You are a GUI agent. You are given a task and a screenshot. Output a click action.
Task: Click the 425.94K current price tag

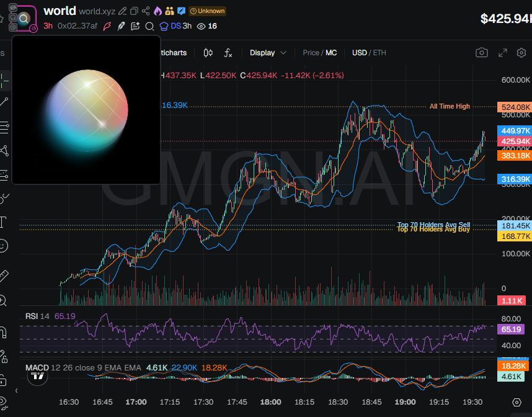pyautogui.click(x=515, y=141)
